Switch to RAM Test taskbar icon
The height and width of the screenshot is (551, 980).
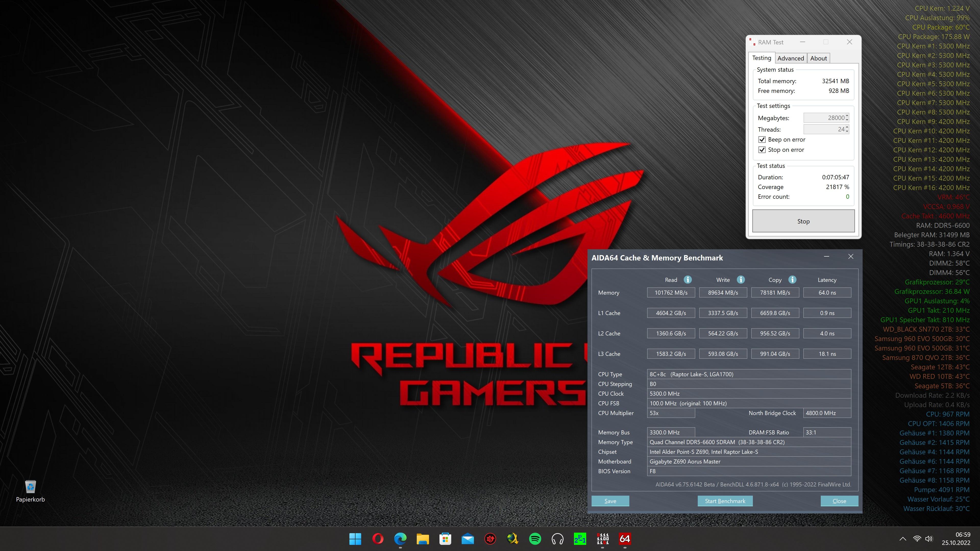point(603,539)
